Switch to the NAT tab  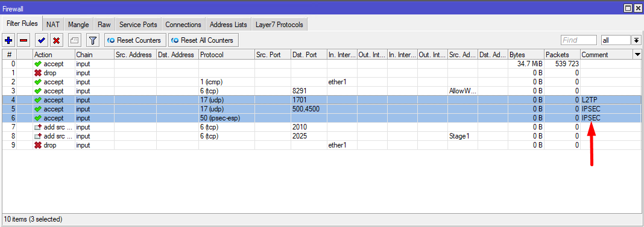(x=53, y=25)
